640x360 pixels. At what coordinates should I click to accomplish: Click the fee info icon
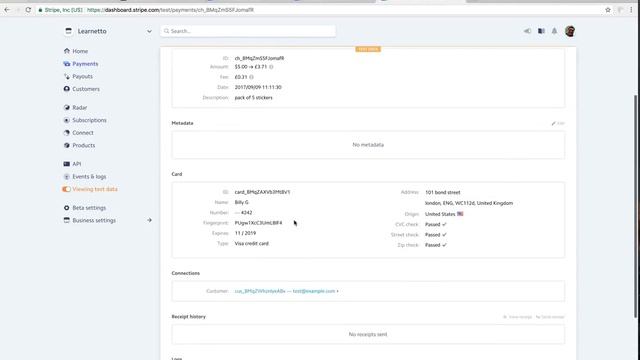pos(252,77)
